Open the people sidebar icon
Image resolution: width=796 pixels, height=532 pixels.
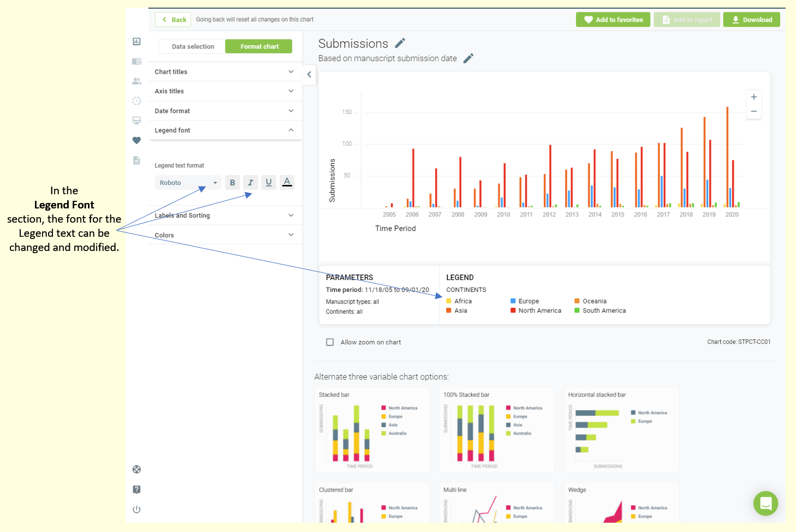click(136, 81)
